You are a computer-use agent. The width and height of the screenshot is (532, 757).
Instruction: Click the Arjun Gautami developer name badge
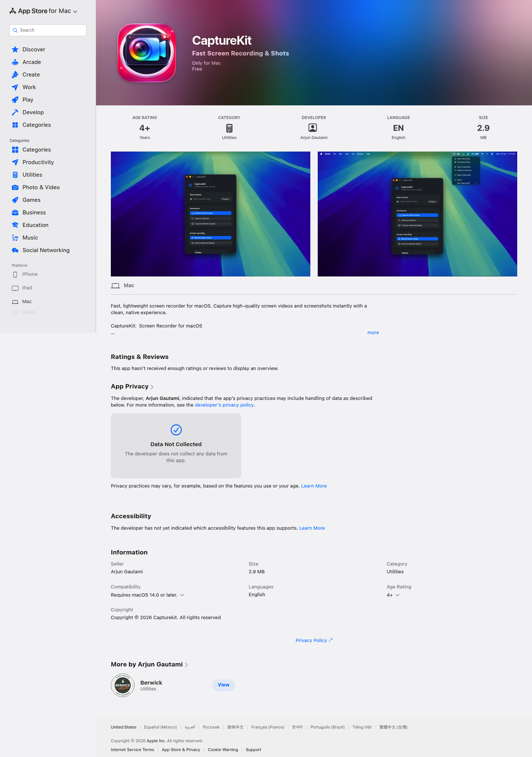314,138
